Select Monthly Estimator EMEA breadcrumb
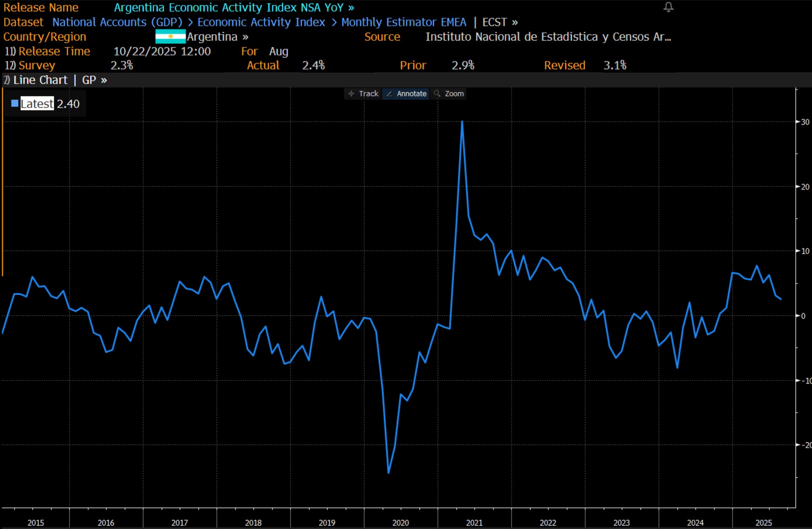This screenshot has width=812, height=529. click(403, 22)
